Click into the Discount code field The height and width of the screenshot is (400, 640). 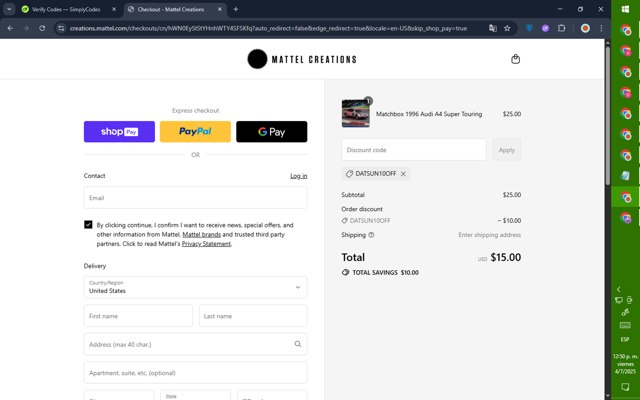click(414, 150)
